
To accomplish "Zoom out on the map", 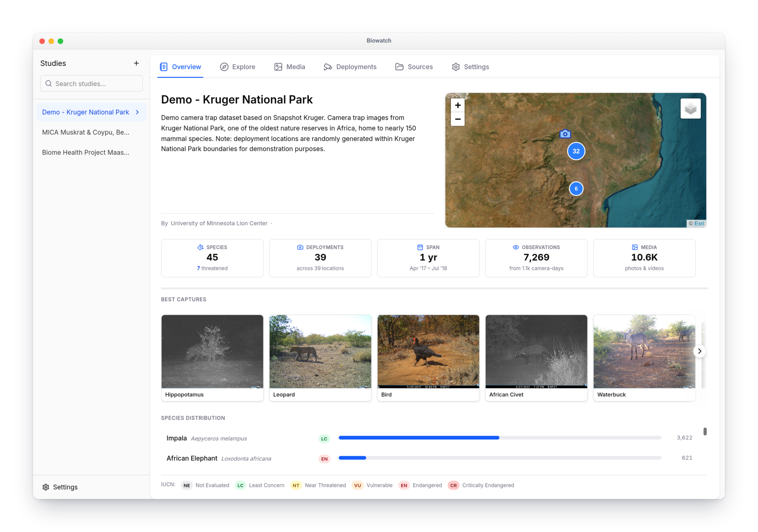I will click(458, 119).
